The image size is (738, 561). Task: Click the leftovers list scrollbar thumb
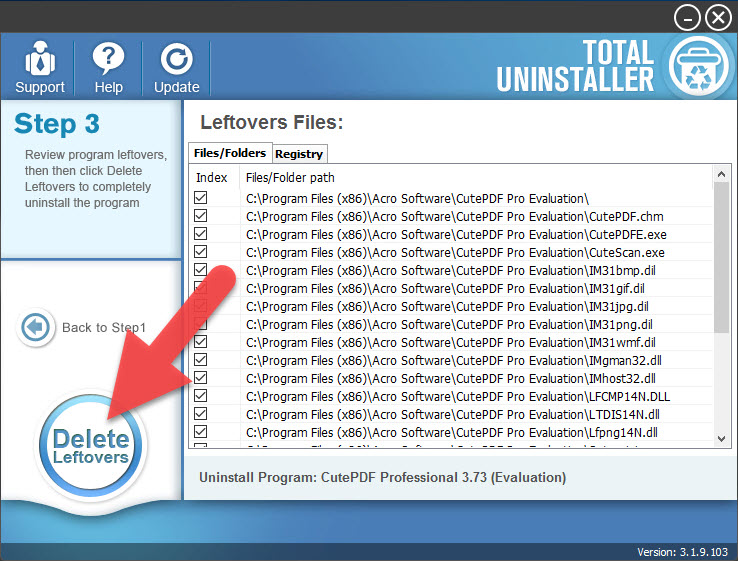721,257
